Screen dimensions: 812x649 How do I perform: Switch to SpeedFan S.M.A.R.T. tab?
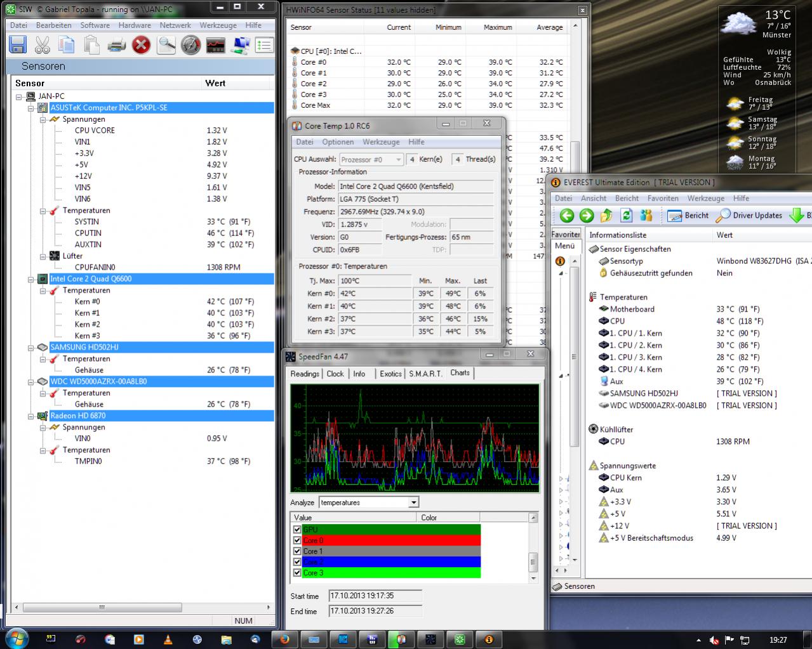point(425,374)
